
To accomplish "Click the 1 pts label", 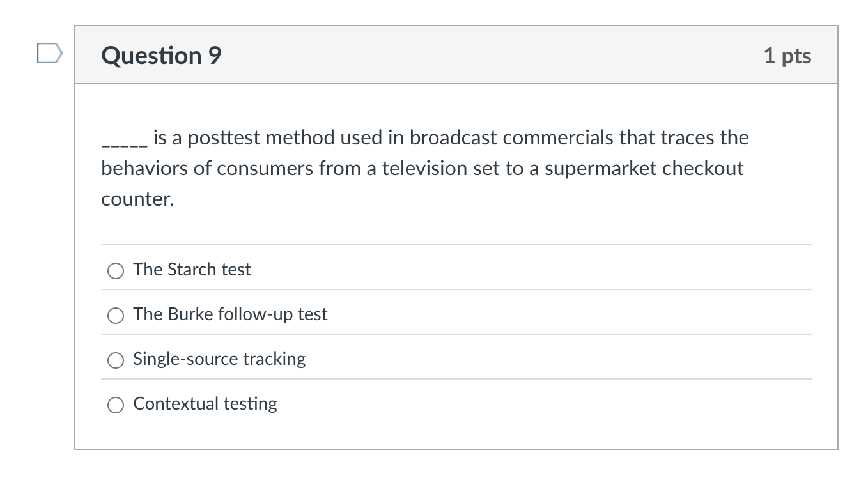I will tap(789, 56).
